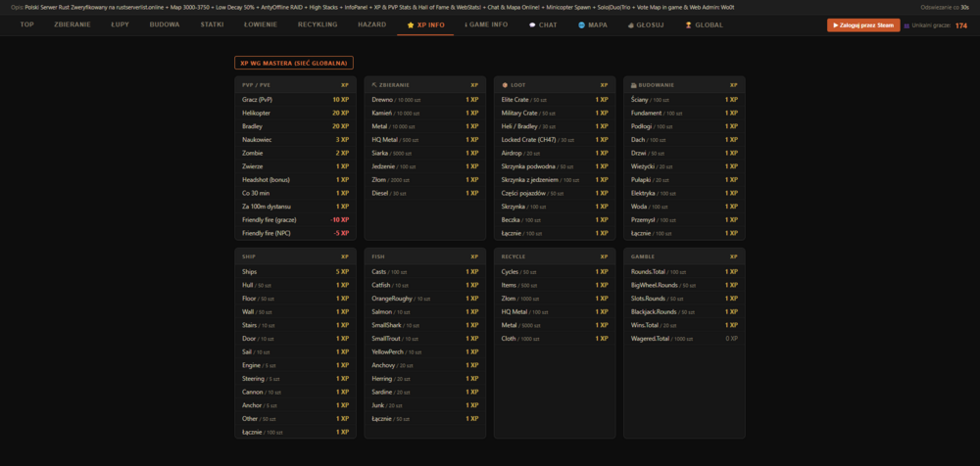Click the XP WG MASTERA (SIEĆ GLOBALNA) button
The width and height of the screenshot is (980, 466).
[294, 63]
